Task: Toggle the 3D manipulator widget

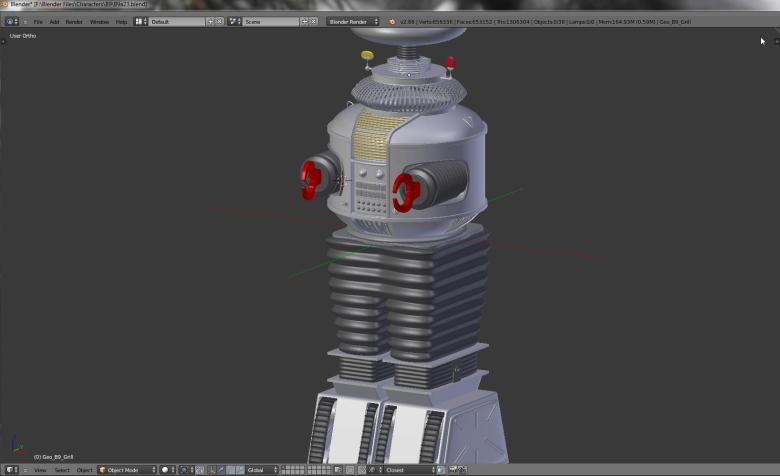Action: [x=212, y=470]
